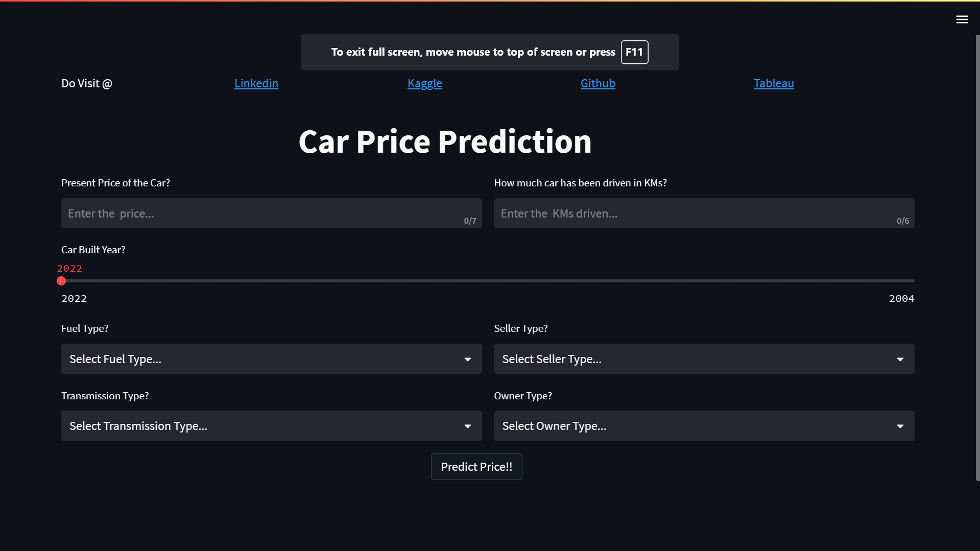Click the F11 key indicator in the notice bar

coord(634,52)
